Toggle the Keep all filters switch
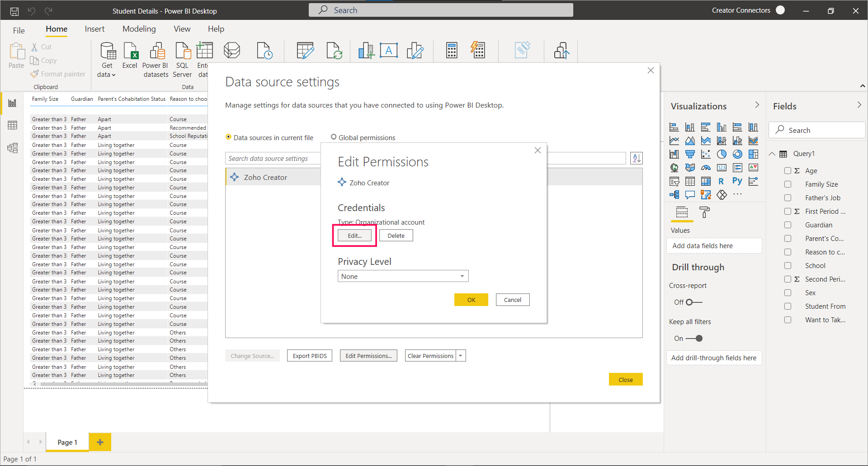Screen dimensions: 868x466 point(693,338)
